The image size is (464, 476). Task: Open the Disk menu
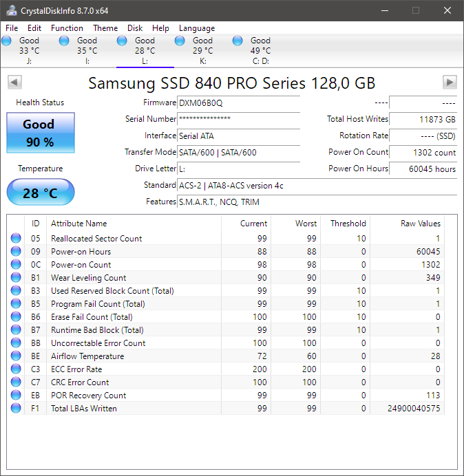[135, 28]
